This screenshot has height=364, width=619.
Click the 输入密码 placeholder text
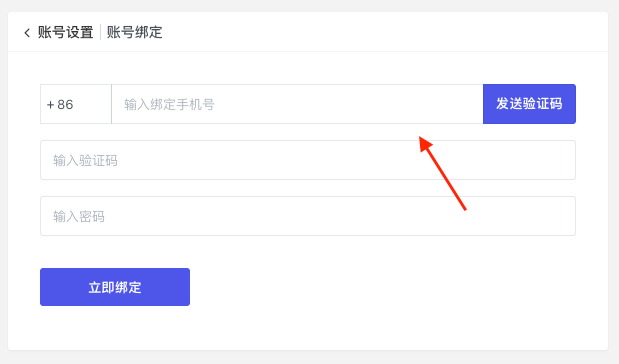coord(79,217)
